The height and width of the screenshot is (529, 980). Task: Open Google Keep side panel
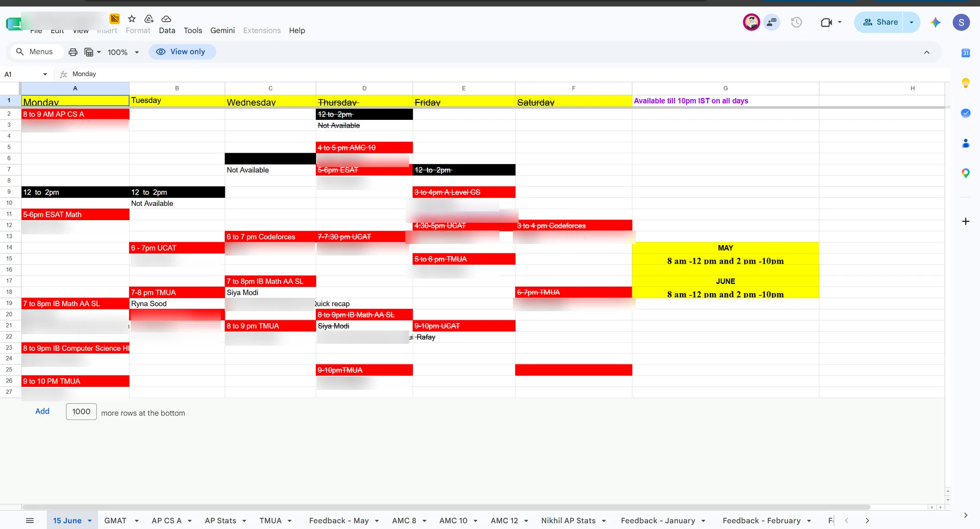pos(965,83)
